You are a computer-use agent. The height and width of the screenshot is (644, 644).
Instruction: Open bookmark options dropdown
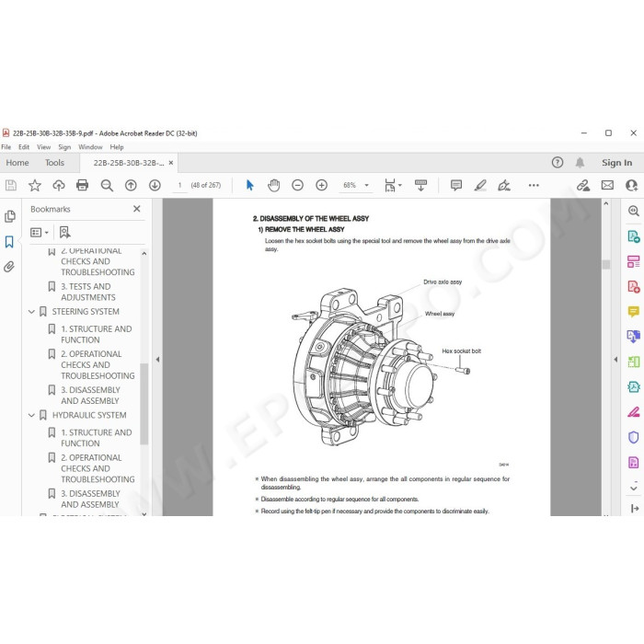coord(40,233)
